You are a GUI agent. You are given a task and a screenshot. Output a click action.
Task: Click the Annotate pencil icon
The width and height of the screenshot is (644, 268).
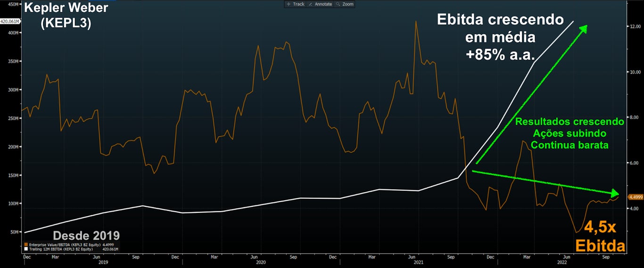[x=310, y=4]
